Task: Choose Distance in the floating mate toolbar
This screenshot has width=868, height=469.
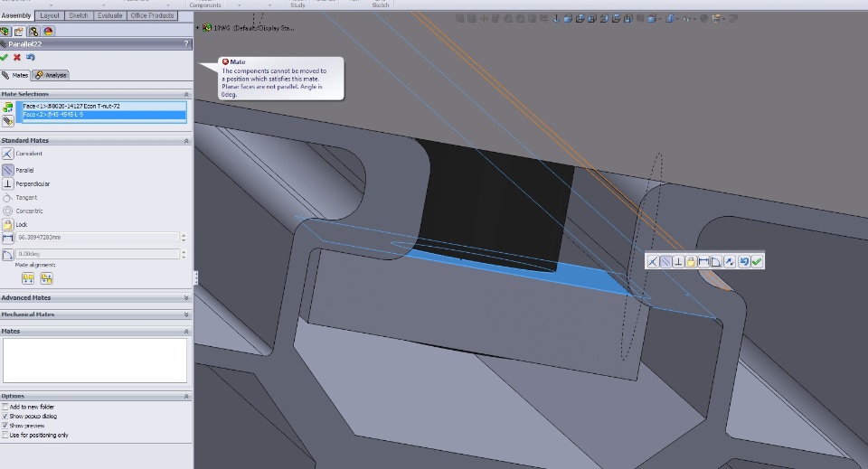Action: [703, 261]
